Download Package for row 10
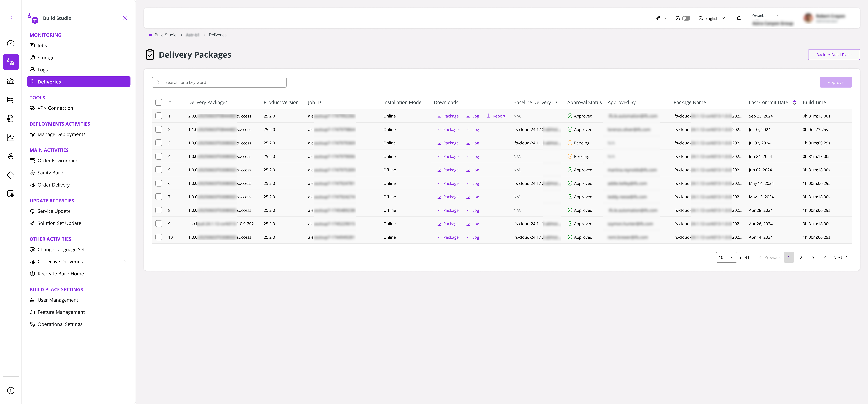This screenshot has height=404, width=868. tap(448, 237)
